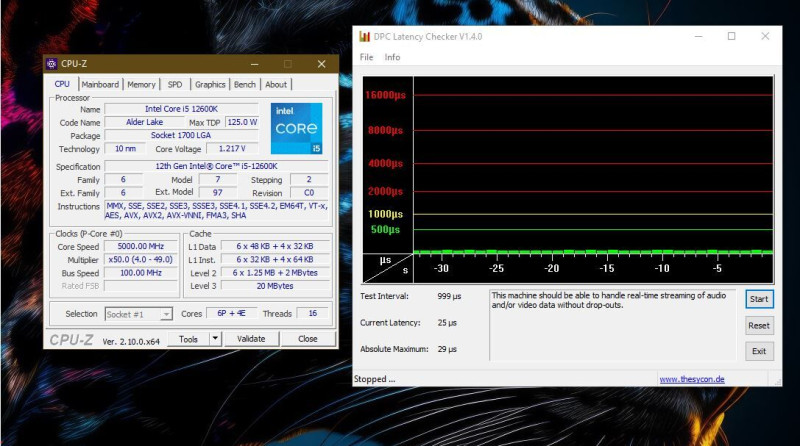Viewport: 800px width, 446px height.
Task: Click the Bus Speed value 100.00 MHz
Action: [x=141, y=272]
